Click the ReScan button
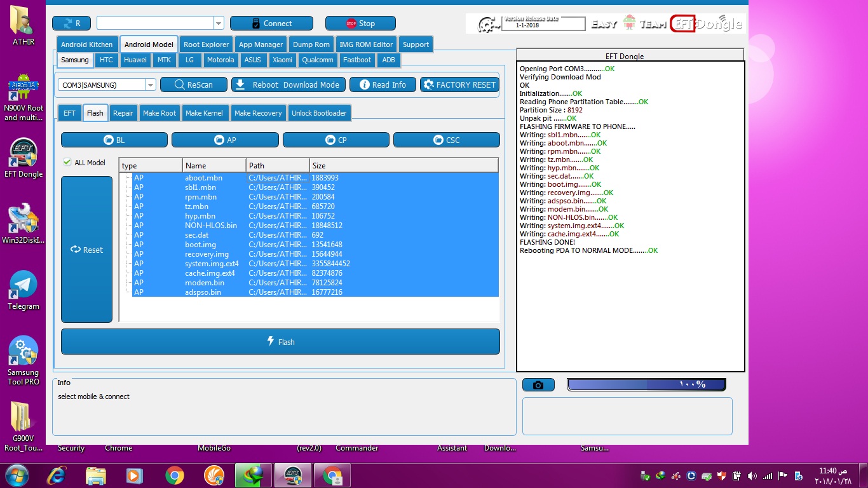 coord(194,85)
